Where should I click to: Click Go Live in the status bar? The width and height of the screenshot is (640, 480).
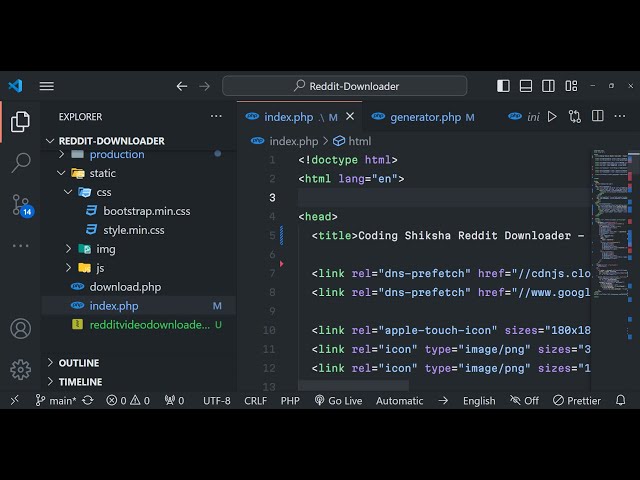coord(338,400)
